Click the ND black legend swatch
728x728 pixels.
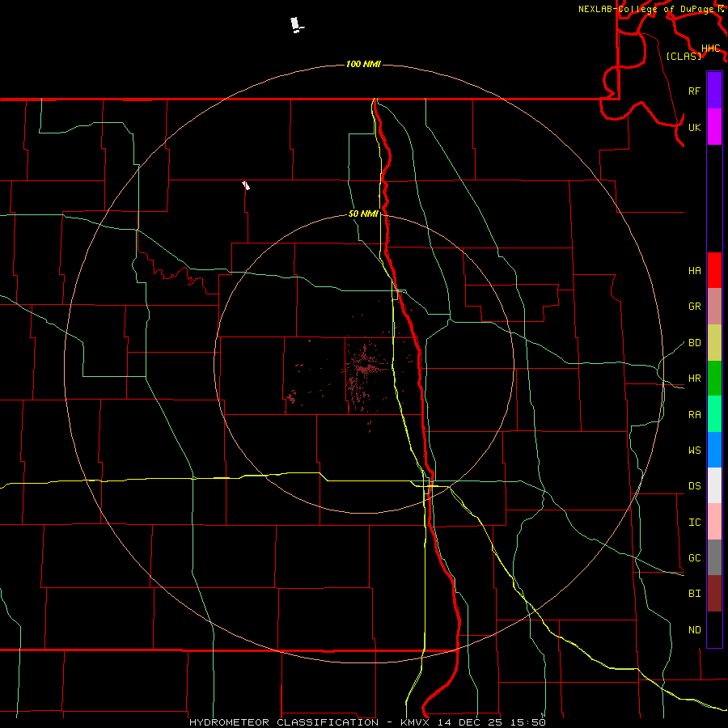click(714, 629)
